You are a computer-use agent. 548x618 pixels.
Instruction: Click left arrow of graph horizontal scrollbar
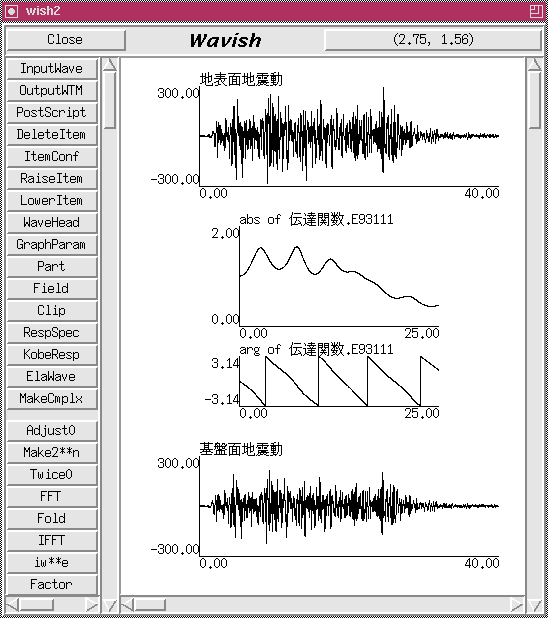click(x=127, y=605)
